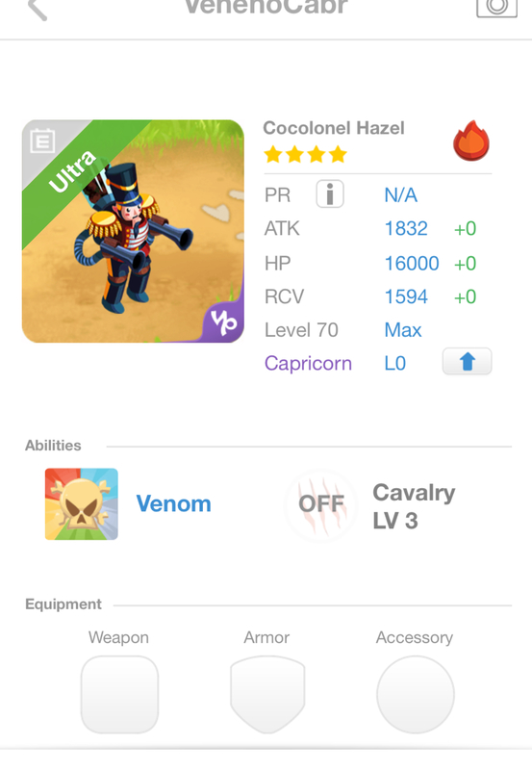Tap the ATK value 1832
The image size is (532, 770).
[406, 228]
